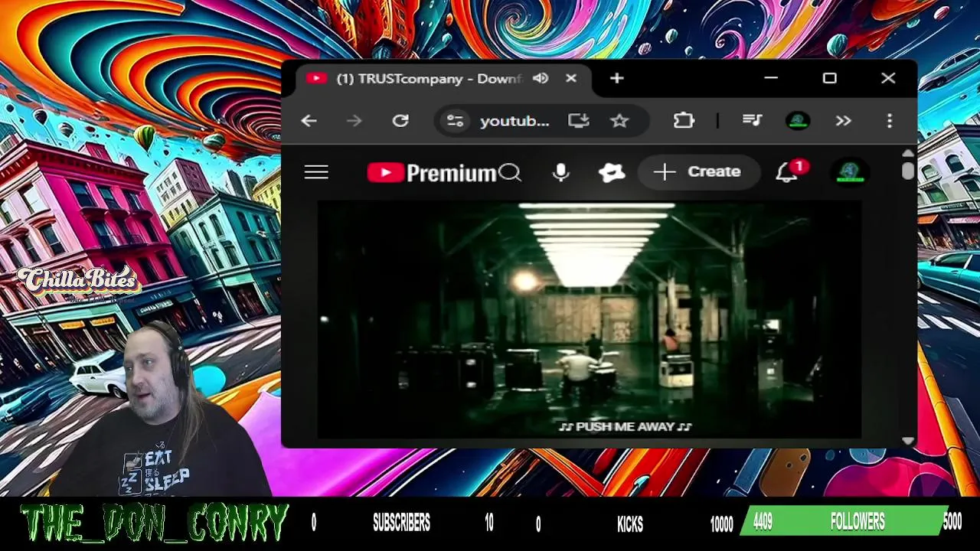The image size is (980, 551).
Task: Bookmark this page with the star
Action: tap(619, 121)
